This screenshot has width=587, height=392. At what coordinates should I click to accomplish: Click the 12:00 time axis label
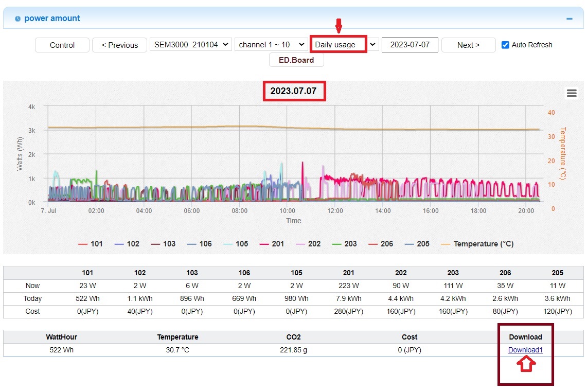[335, 211]
